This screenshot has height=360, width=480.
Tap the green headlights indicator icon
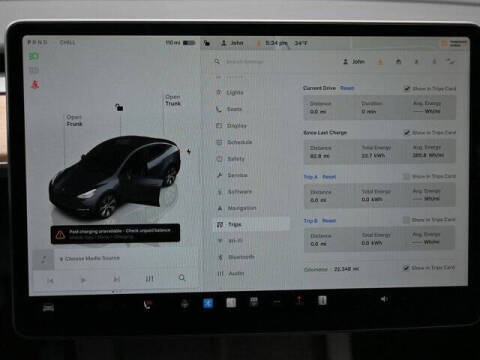coord(34,56)
